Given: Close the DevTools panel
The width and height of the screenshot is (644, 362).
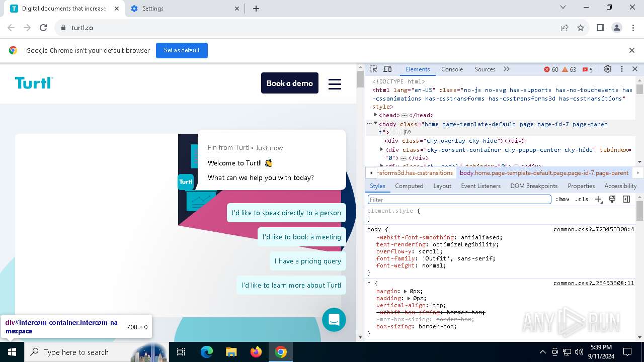Looking at the screenshot, I should pos(635,69).
